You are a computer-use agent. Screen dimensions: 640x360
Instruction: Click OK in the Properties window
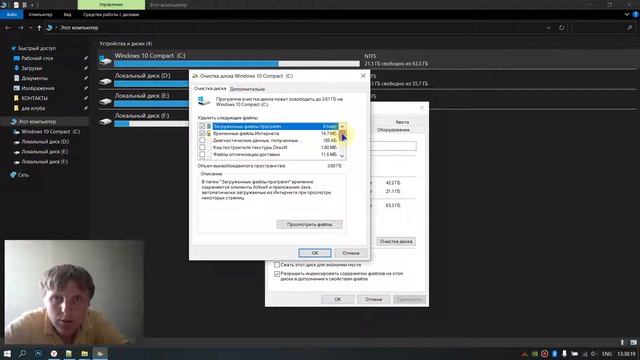(x=338, y=299)
